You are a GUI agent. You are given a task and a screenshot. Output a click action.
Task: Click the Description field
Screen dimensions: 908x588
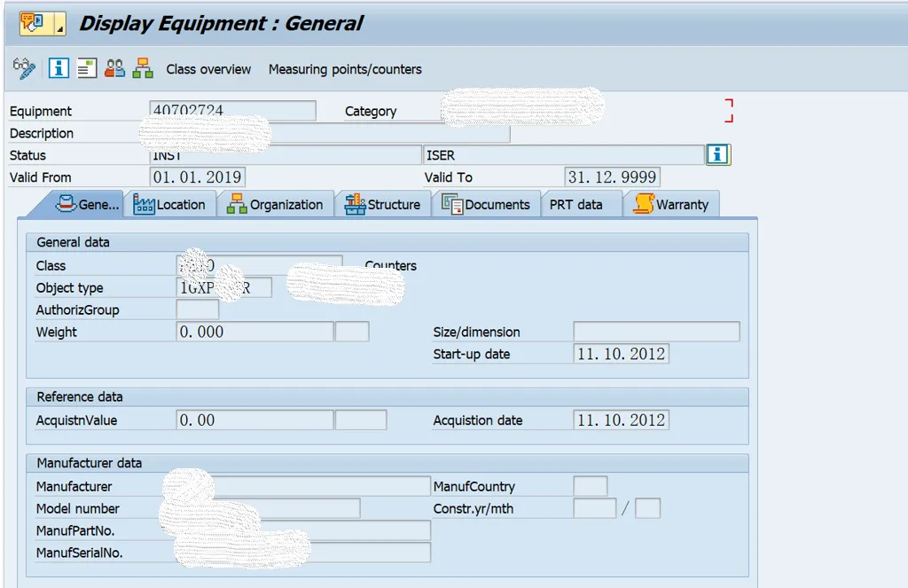pyautogui.click(x=330, y=133)
